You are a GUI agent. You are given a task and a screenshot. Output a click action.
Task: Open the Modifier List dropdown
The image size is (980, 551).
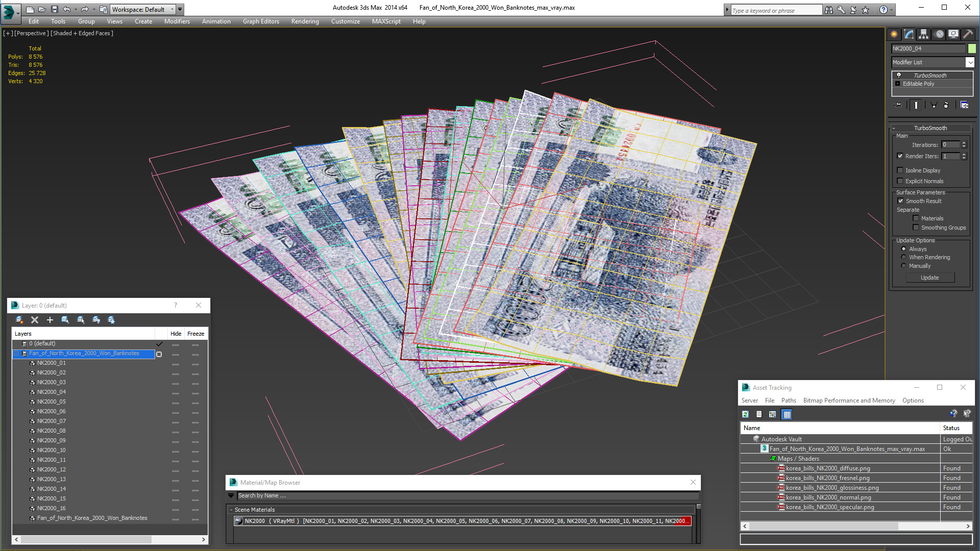click(x=970, y=62)
